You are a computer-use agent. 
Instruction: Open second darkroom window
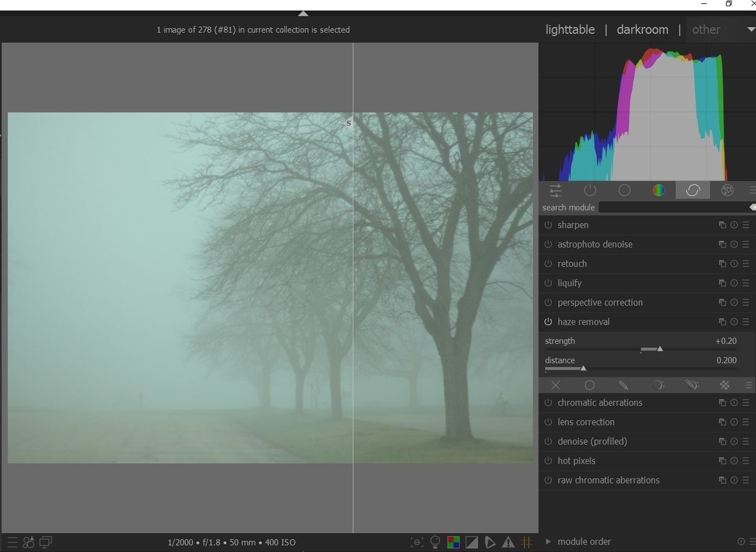(46, 542)
